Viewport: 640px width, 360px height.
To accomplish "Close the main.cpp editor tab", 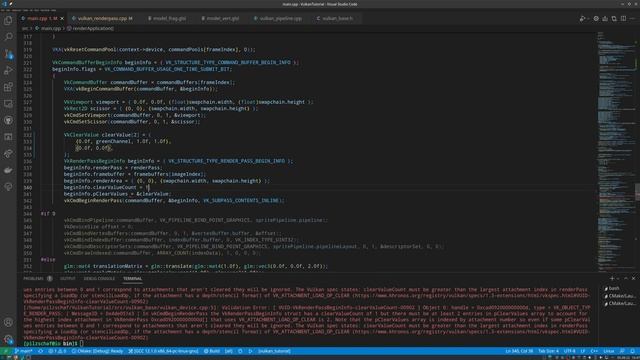I will (62, 18).
